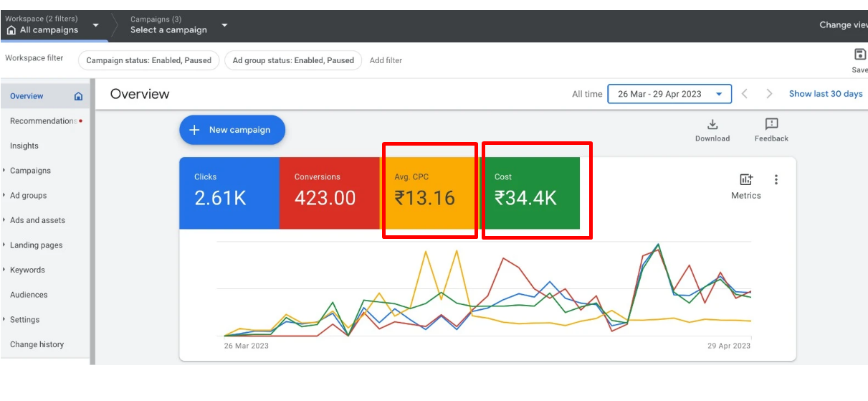868x401 pixels.
Task: Open the Feedback icon
Action: (x=771, y=125)
